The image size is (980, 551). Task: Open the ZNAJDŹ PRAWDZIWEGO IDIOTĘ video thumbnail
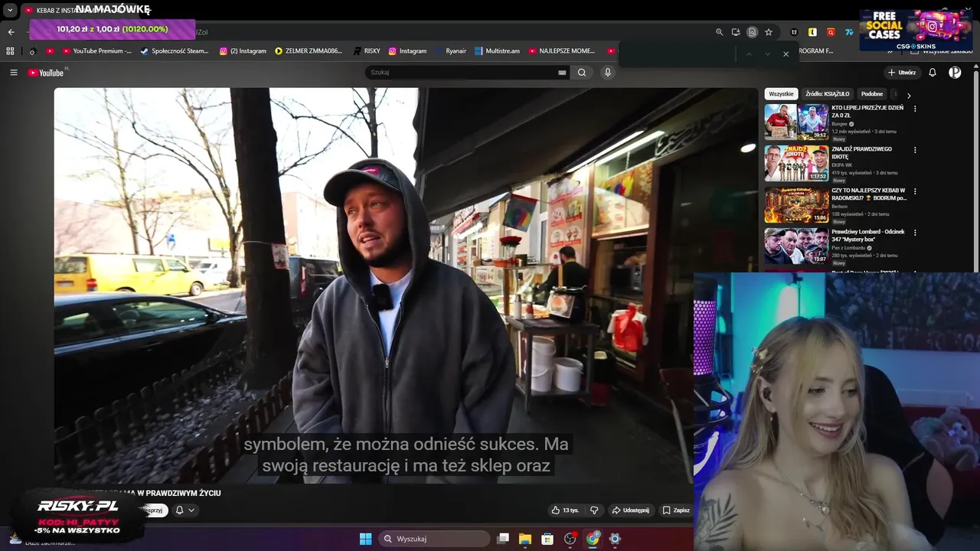point(796,163)
